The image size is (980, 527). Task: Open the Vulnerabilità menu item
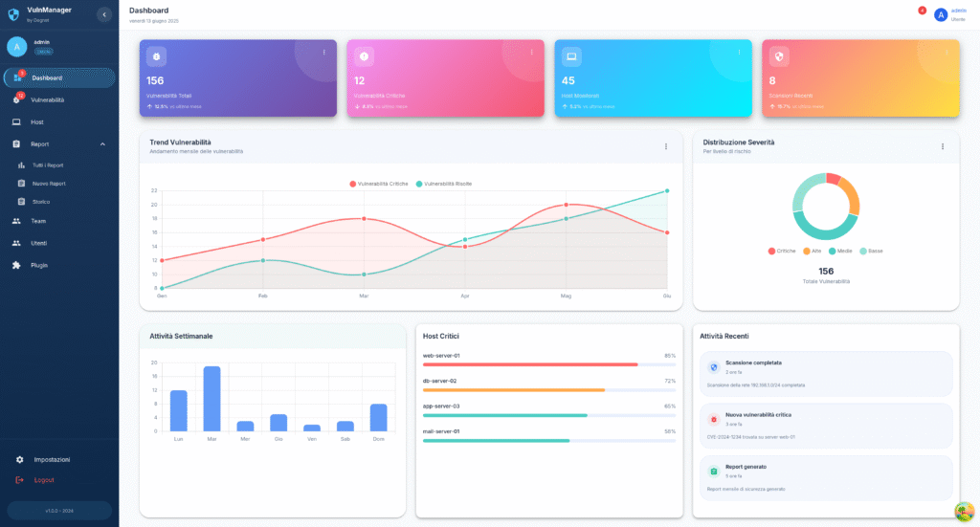[x=59, y=99]
